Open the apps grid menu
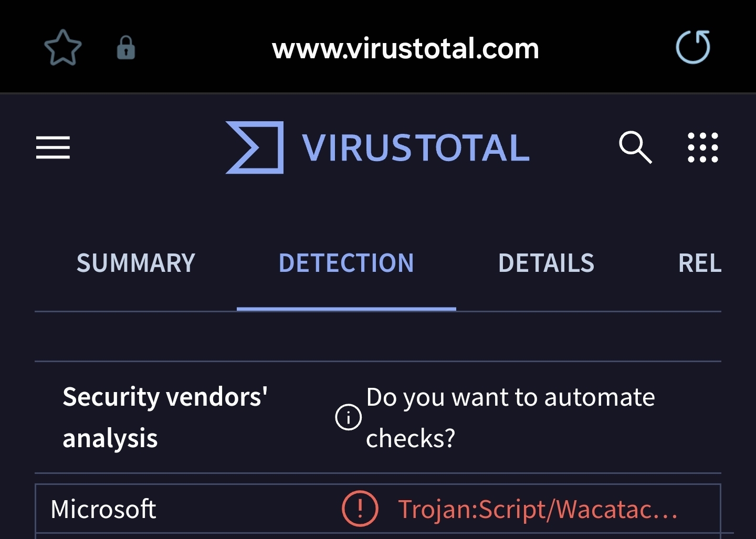This screenshot has width=756, height=539. pyautogui.click(x=703, y=147)
